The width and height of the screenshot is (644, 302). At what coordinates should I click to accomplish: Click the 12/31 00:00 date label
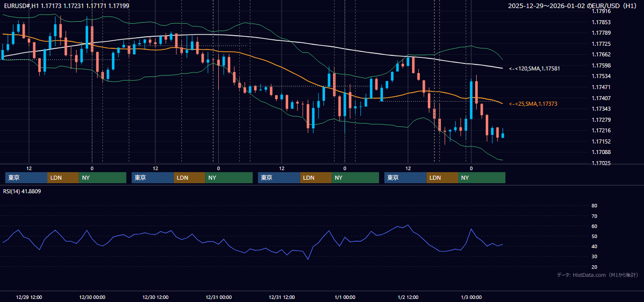pos(219,297)
